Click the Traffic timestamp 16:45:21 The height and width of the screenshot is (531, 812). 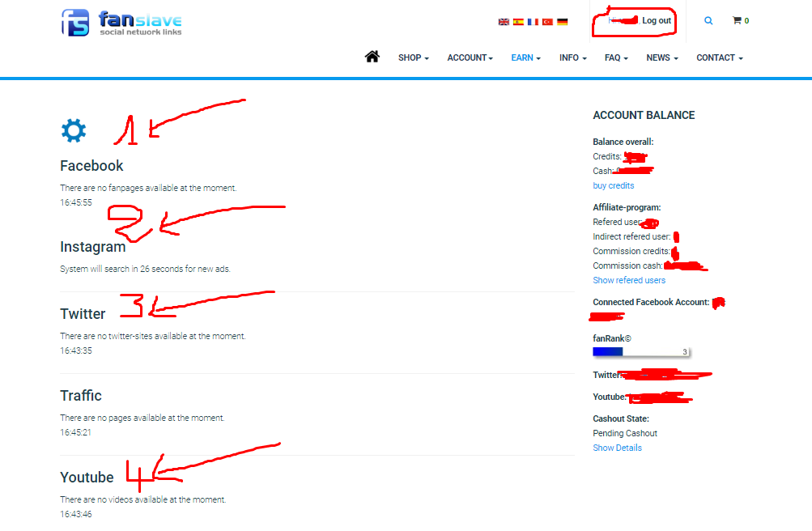[75, 432]
